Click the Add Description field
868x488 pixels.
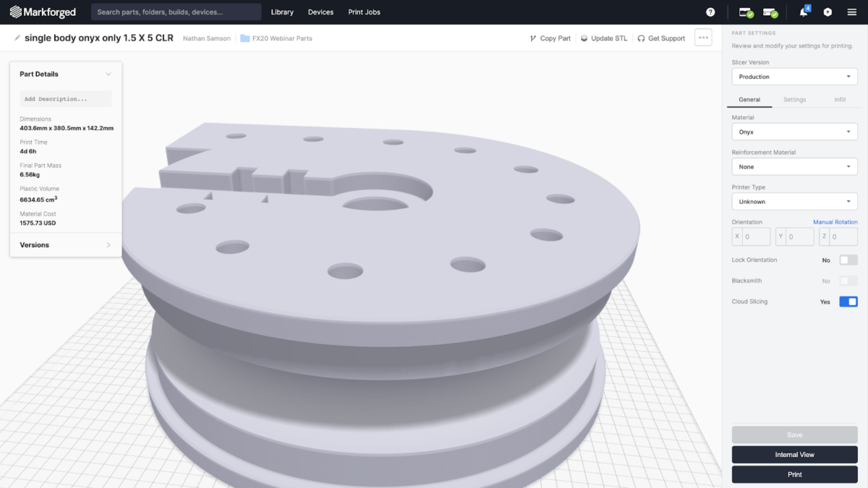pos(65,99)
